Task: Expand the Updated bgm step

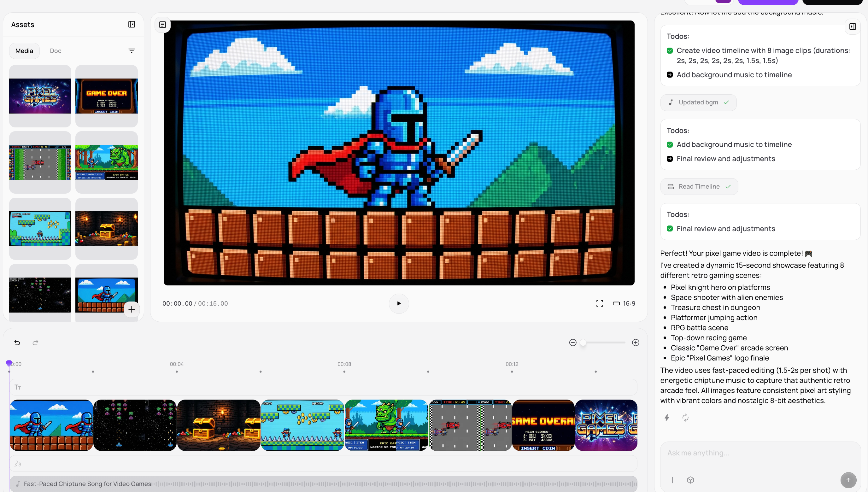Action: pyautogui.click(x=698, y=102)
